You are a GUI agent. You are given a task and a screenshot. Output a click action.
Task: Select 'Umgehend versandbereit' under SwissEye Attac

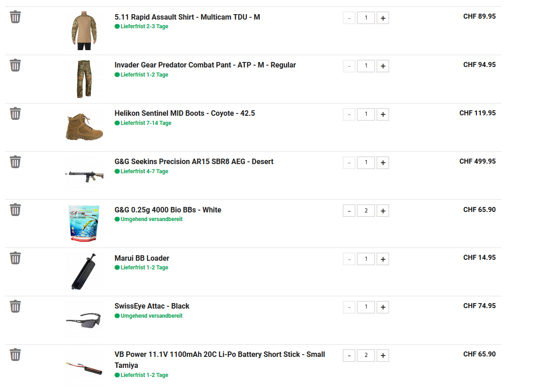pos(152,315)
